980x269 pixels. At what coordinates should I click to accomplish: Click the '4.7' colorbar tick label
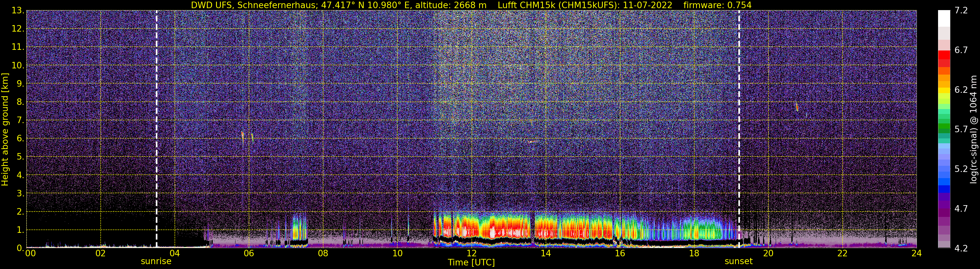[x=961, y=209]
